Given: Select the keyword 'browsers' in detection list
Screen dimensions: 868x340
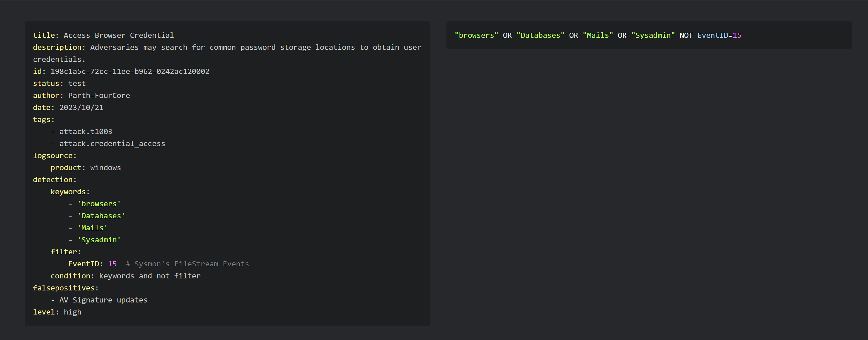Looking at the screenshot, I should pyautogui.click(x=99, y=203).
